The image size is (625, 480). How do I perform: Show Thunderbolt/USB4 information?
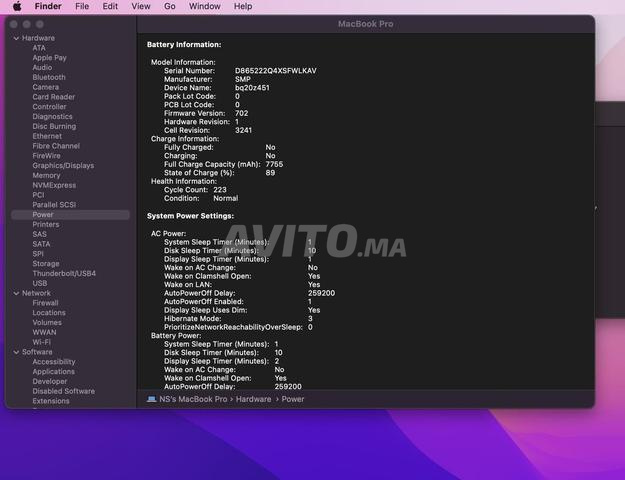pos(64,273)
